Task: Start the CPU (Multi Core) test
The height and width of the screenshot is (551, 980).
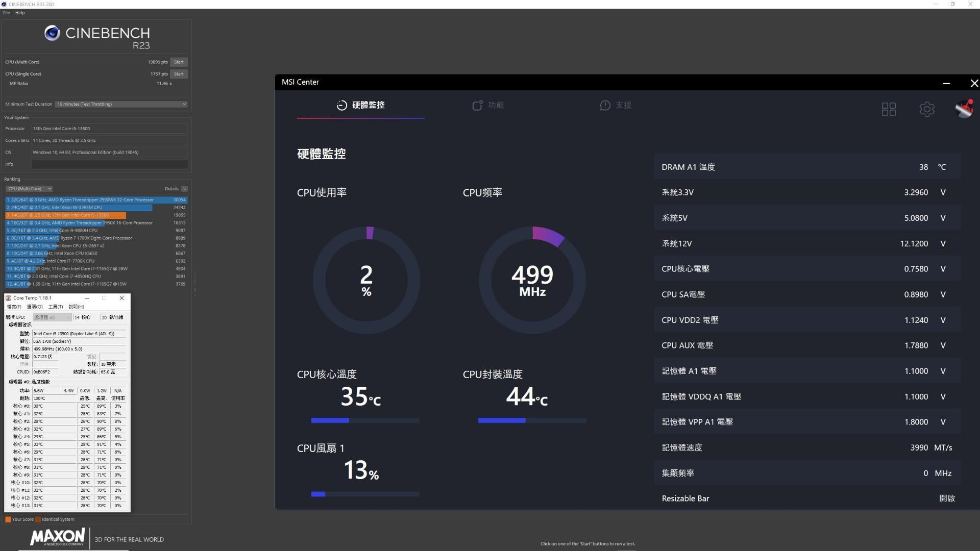Action: click(x=179, y=62)
